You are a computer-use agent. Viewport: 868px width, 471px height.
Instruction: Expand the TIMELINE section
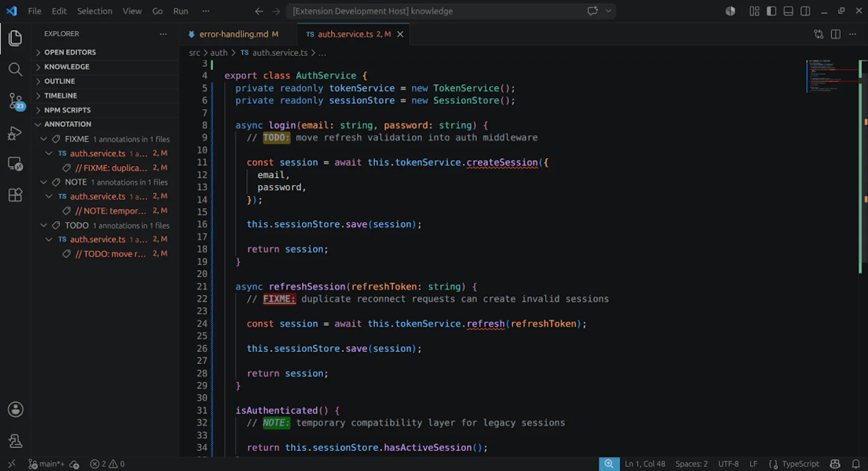(x=105, y=96)
